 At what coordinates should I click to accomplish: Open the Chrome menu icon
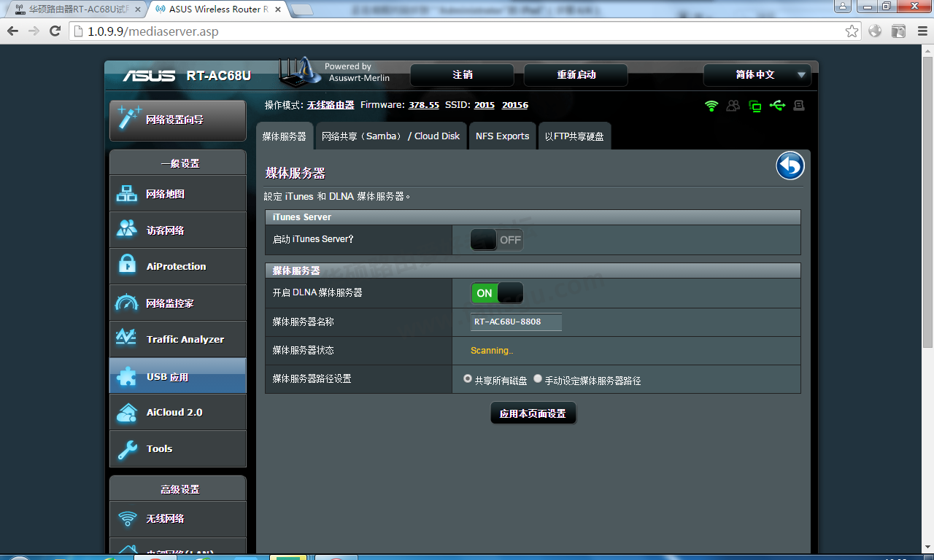[x=922, y=31]
